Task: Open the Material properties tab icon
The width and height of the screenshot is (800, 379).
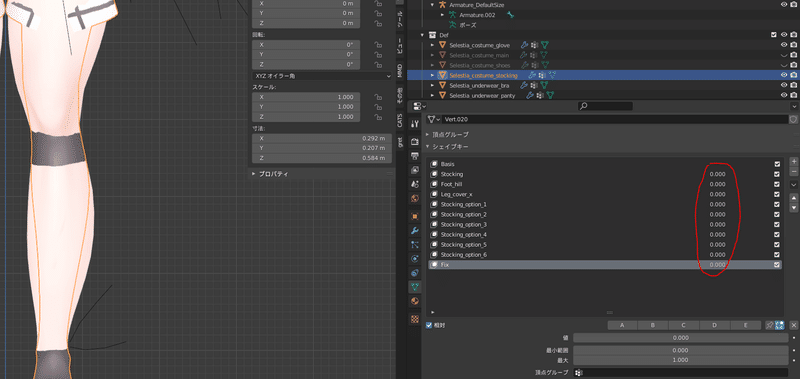Action: tap(415, 301)
